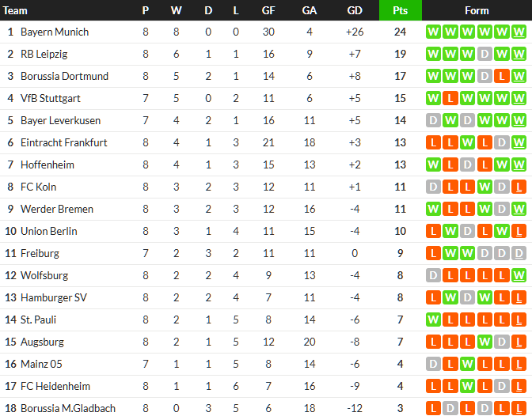Click the Team column header
This screenshot has height=416, width=532.
(x=16, y=10)
